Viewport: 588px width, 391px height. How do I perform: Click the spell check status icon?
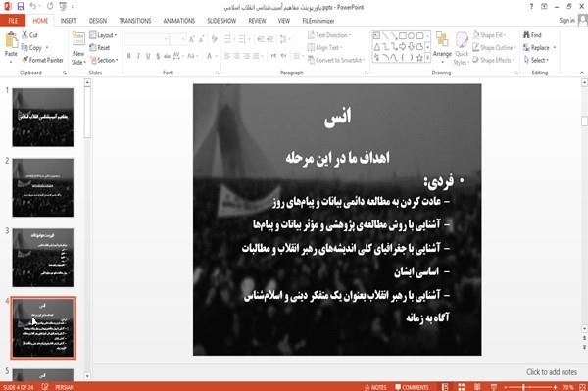45,387
